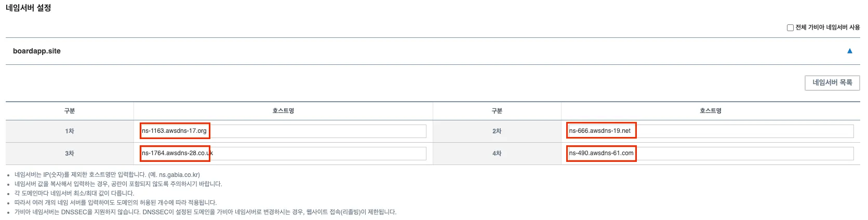This screenshot has height=220, width=868.
Task: Click the 2차 hostname field with ns-666.awsdns-19.net
Action: (710, 131)
